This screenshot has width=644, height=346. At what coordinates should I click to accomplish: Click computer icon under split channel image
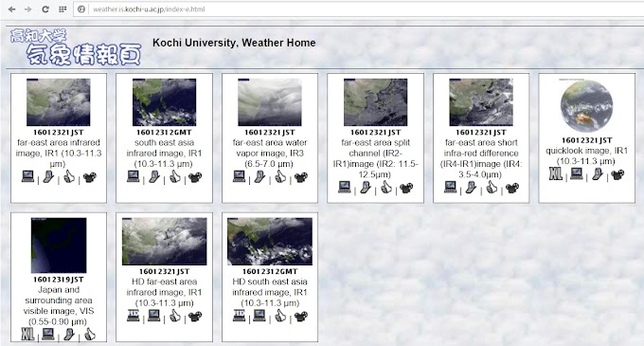345,188
